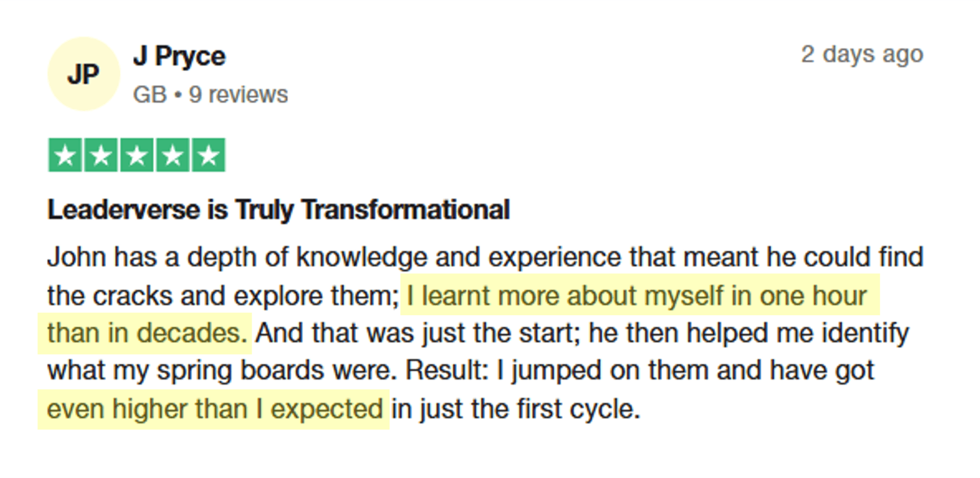Open the "Leaderverse is Truly Transformational" review title
Screen dimensions: 980x478
coord(279,210)
